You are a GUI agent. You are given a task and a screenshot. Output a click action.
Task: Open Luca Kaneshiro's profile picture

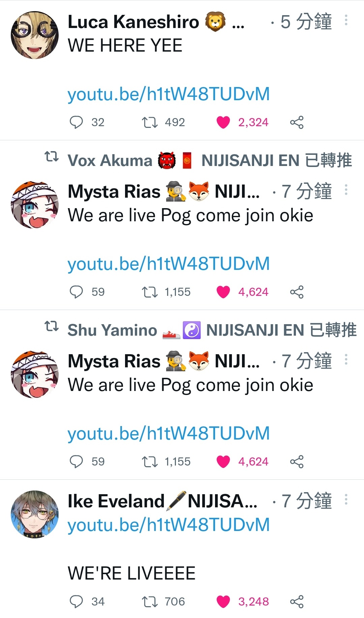pos(35,35)
